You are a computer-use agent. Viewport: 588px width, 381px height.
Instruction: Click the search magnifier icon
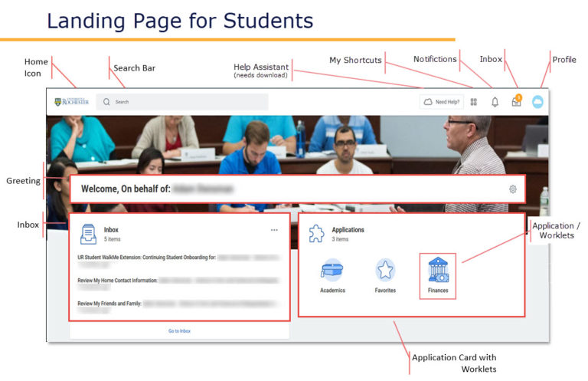point(106,102)
